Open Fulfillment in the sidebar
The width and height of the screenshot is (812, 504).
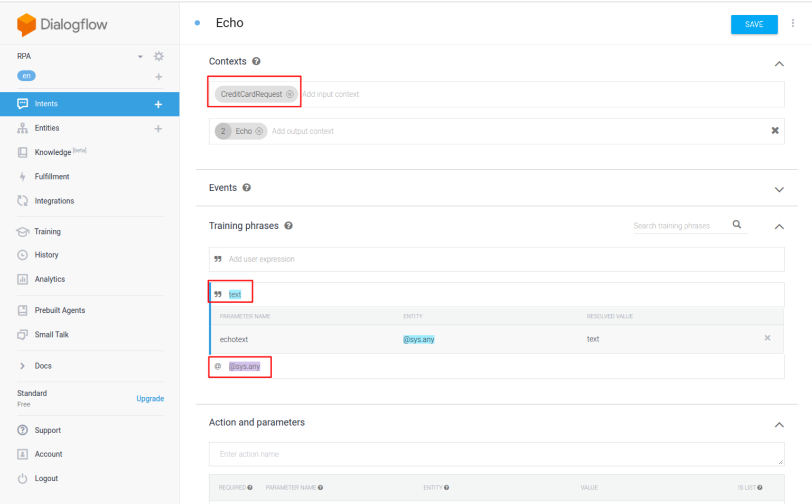[52, 176]
